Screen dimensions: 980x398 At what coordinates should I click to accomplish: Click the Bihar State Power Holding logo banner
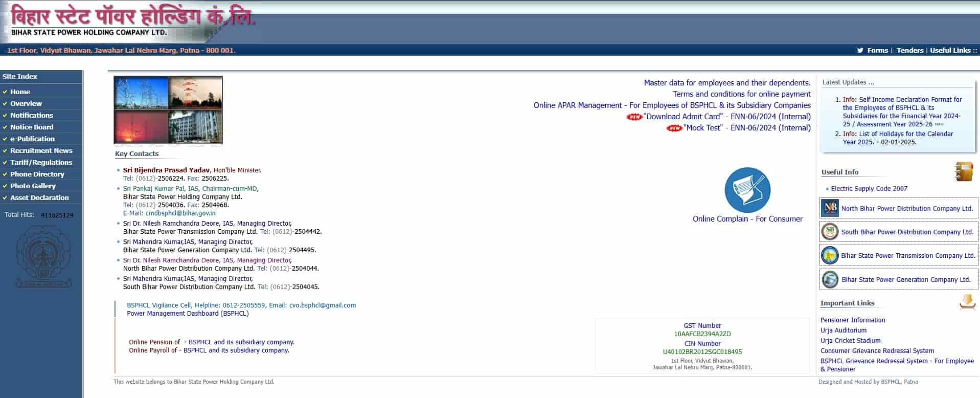[133, 21]
